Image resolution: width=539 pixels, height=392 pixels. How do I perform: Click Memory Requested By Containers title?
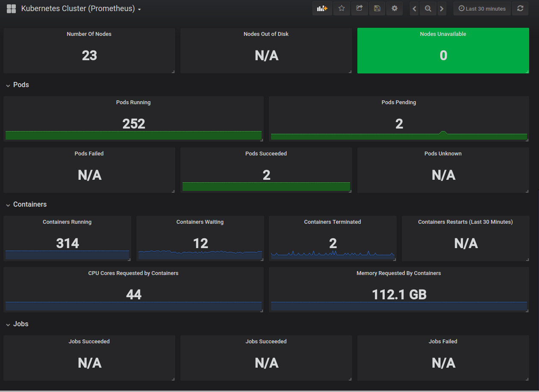click(399, 273)
